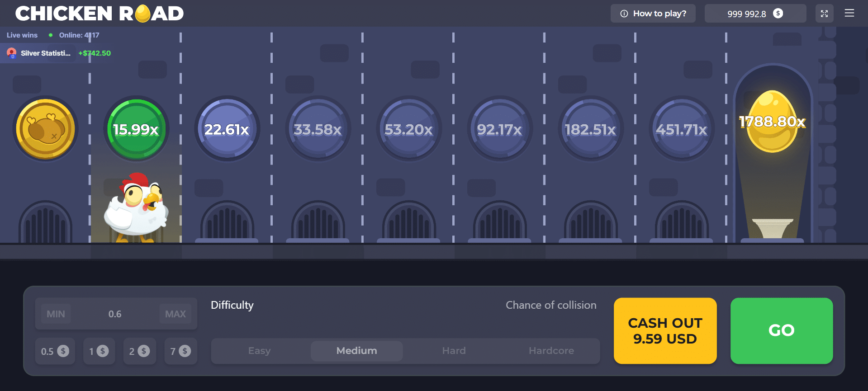Cash out 9.59 USD
Viewport: 868px width, 391px height.
click(x=665, y=330)
